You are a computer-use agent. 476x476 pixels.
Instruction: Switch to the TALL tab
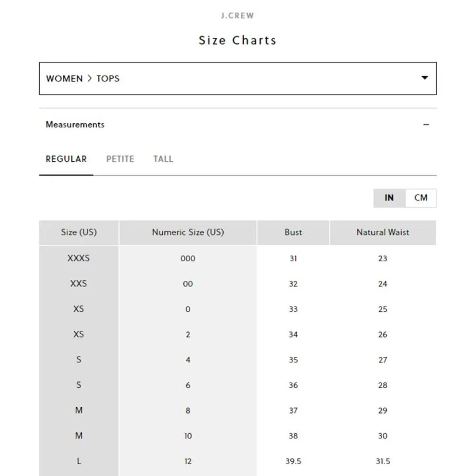pyautogui.click(x=163, y=159)
